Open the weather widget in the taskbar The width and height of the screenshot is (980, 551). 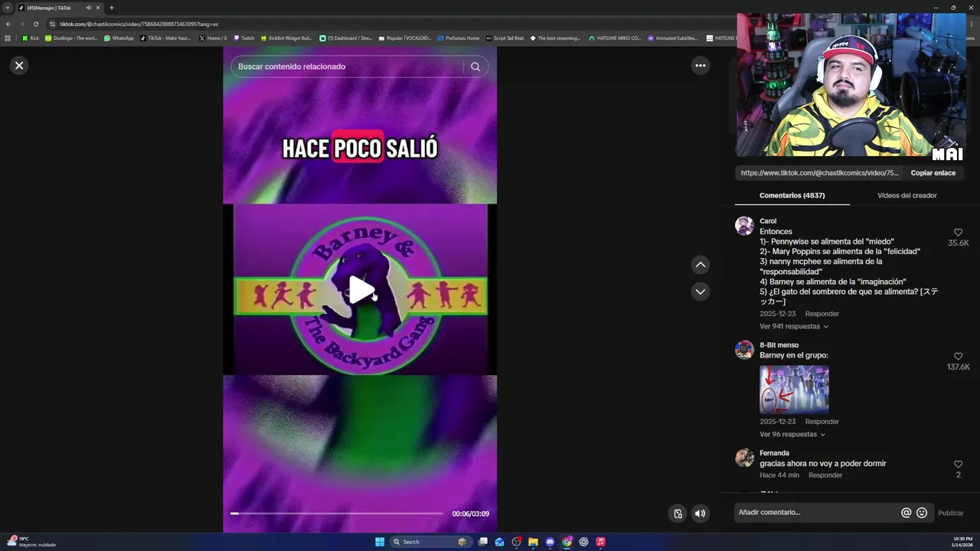[32, 542]
